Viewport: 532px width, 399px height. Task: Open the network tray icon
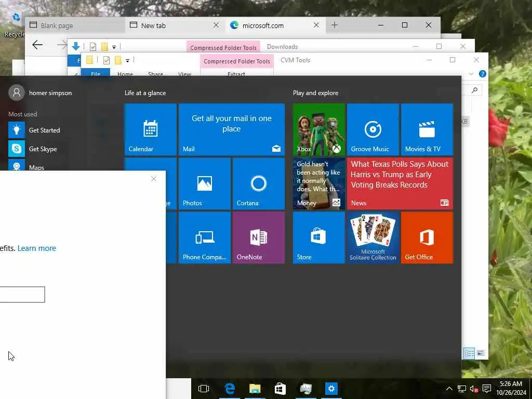pyautogui.click(x=461, y=389)
